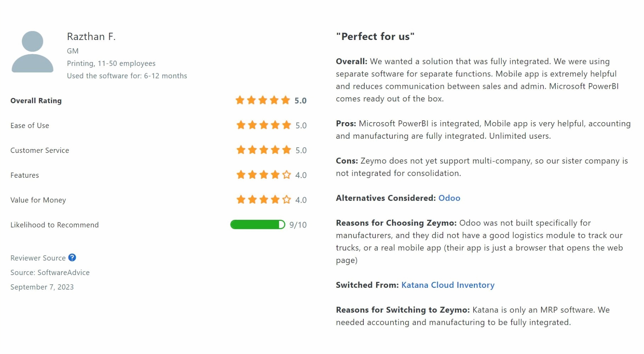Click the September 7, 2023 review date
Image resolution: width=644 pixels, height=354 pixels.
click(x=42, y=287)
